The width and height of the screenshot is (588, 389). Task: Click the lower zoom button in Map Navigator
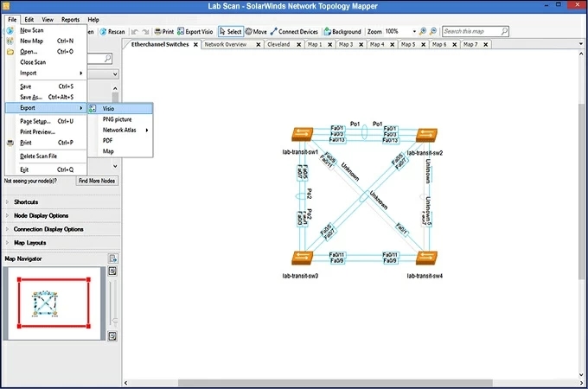point(112,336)
